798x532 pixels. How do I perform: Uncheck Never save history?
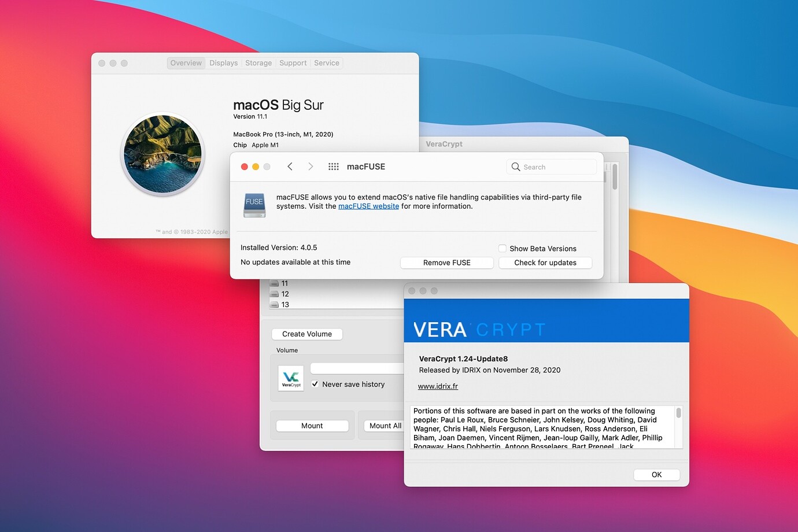315,383
